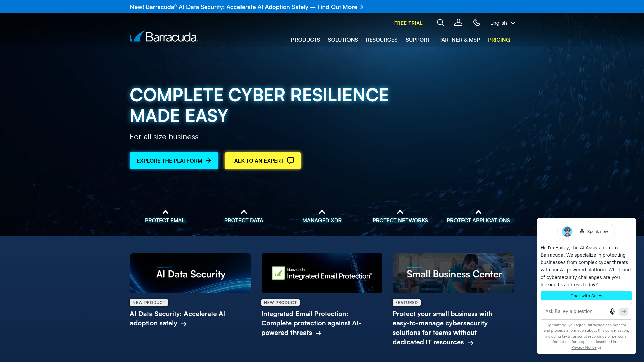Open the Products menu
This screenshot has width=644, height=362.
coord(306,40)
